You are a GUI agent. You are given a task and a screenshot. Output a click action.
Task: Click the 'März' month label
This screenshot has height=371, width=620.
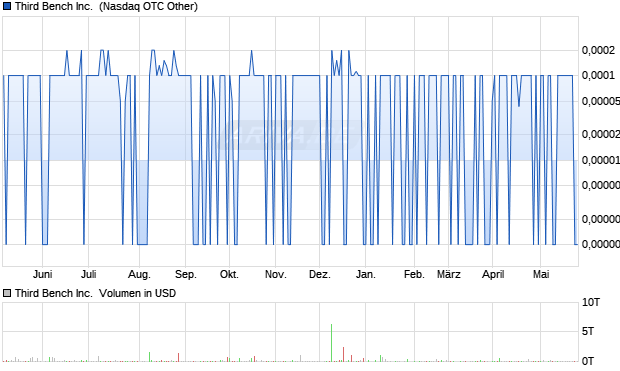pyautogui.click(x=448, y=274)
